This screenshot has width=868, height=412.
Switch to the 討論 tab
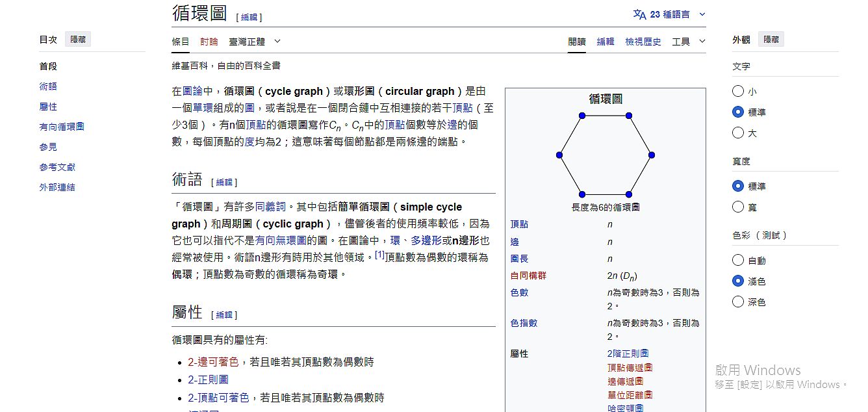[x=209, y=42]
